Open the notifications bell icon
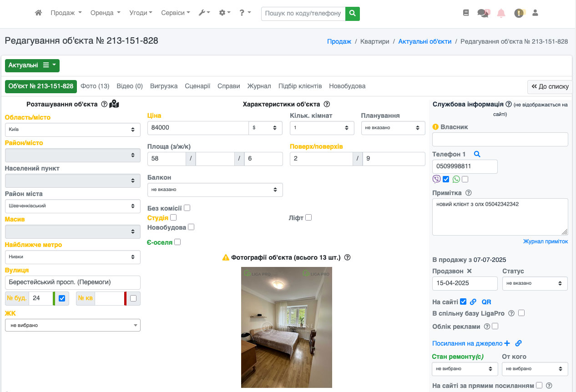Screen dimensions: 576x392 point(501,13)
